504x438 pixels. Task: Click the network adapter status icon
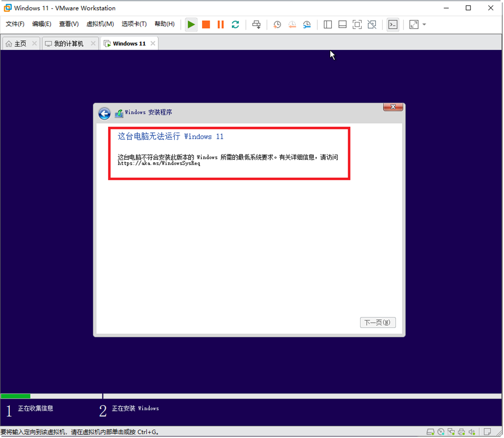coord(451,433)
